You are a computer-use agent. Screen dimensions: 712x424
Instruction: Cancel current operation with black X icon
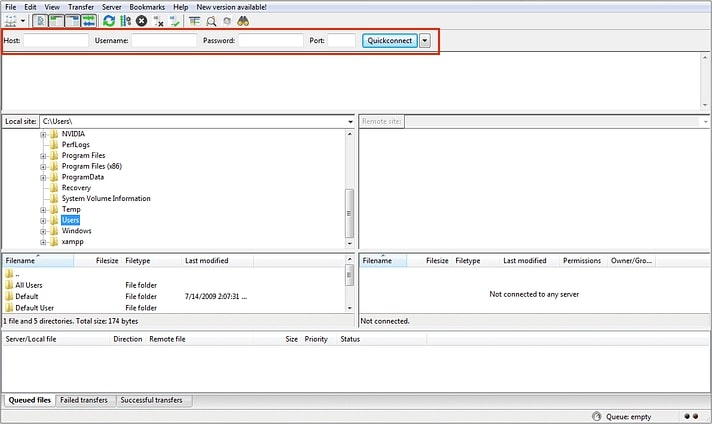coord(142,21)
